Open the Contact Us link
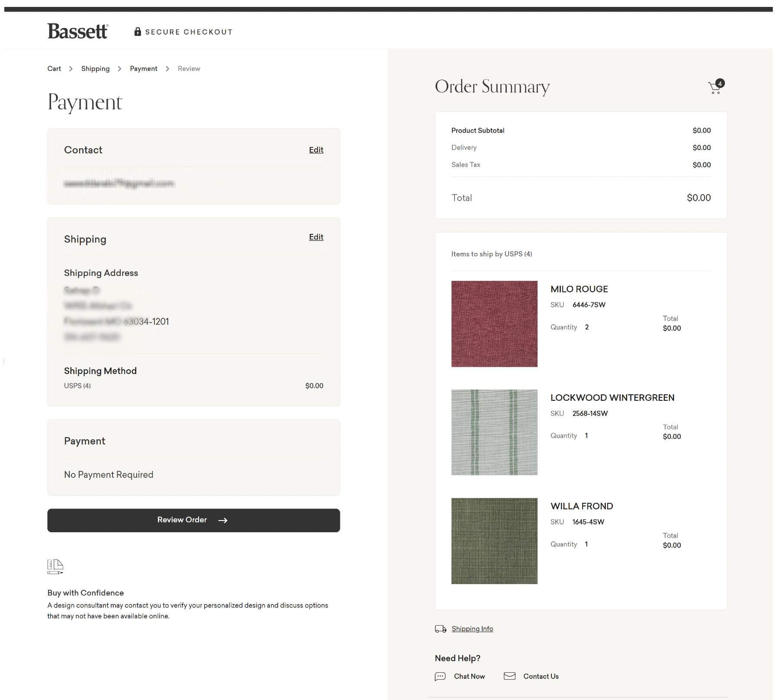This screenshot has width=775, height=700. pos(541,677)
